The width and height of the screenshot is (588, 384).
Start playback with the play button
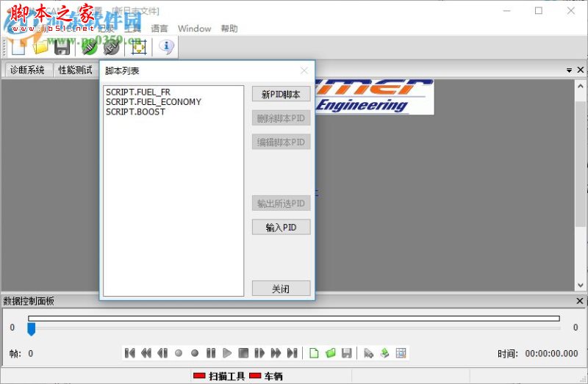227,353
